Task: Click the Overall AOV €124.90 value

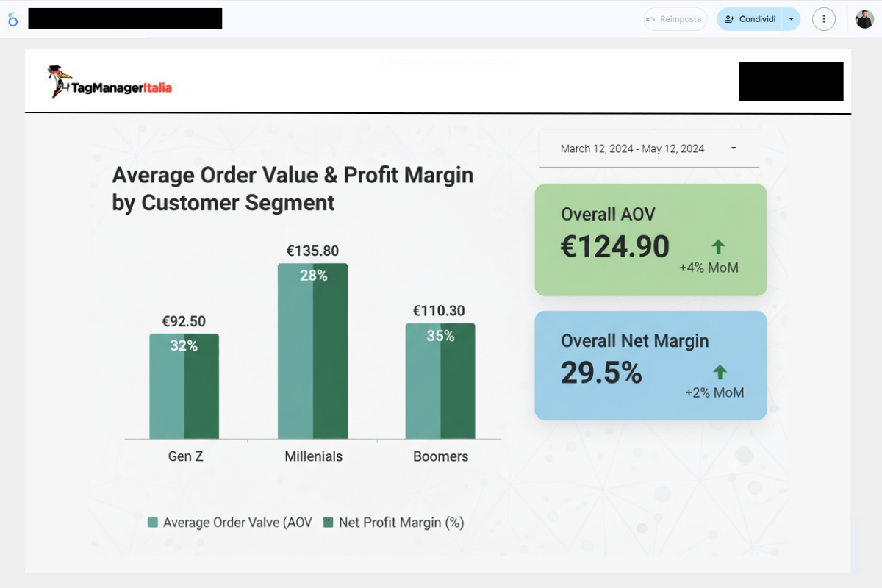Action: pos(615,247)
